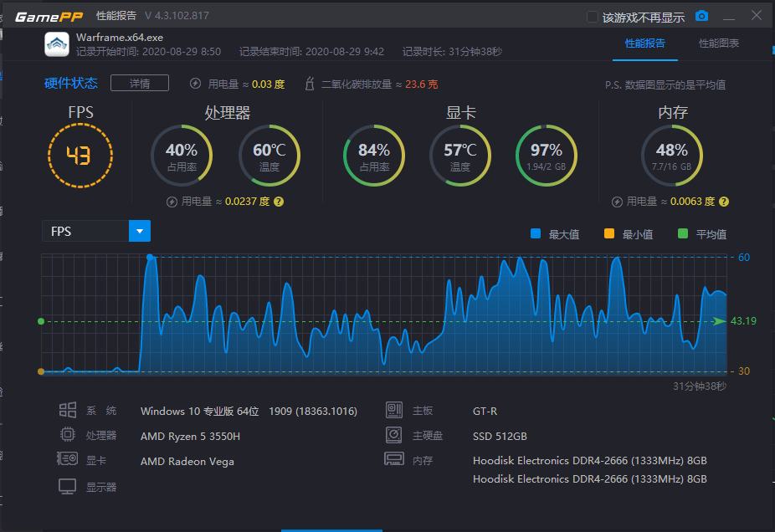Click the 23.6 克 emission value

[422, 84]
